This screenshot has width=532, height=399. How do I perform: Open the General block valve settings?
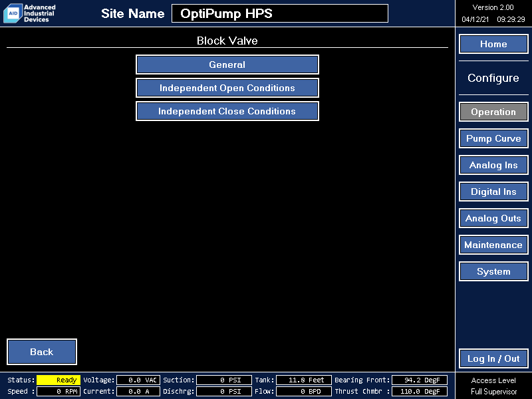pos(227,65)
